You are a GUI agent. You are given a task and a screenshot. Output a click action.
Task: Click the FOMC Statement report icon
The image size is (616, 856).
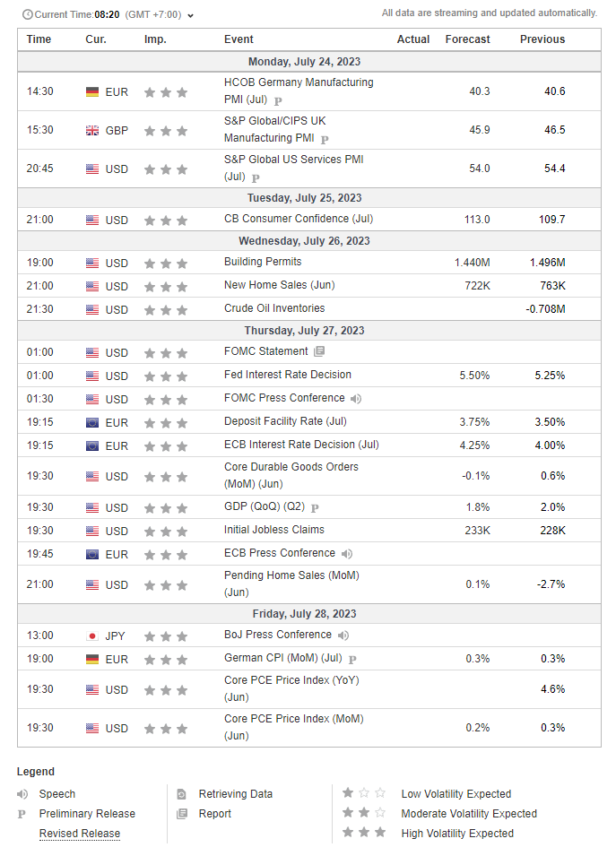(x=320, y=351)
